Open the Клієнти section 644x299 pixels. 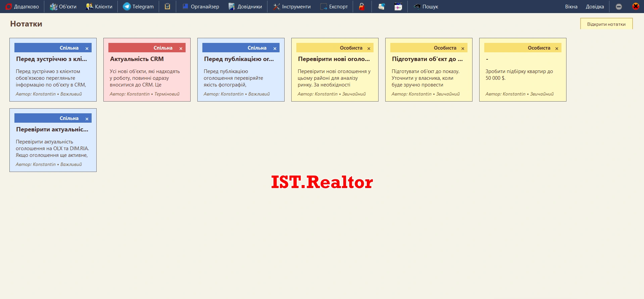[99, 6]
